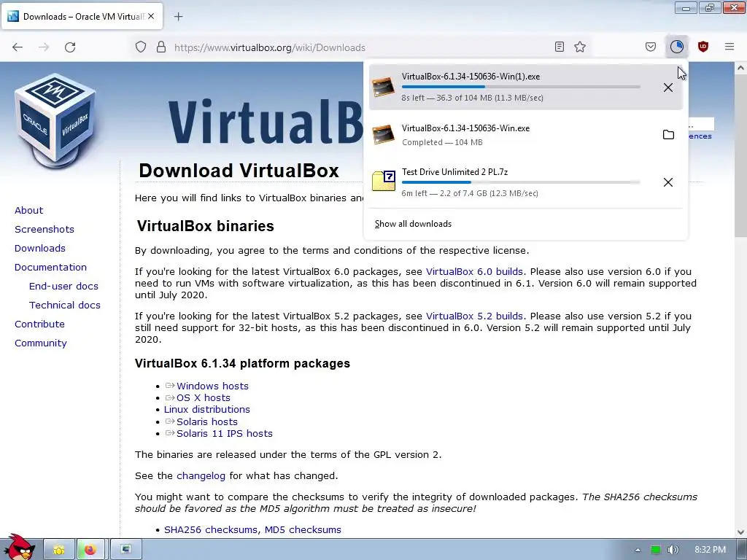Download Solaris 11 IPS hosts package
Screen dimensions: 747x560
point(225,433)
